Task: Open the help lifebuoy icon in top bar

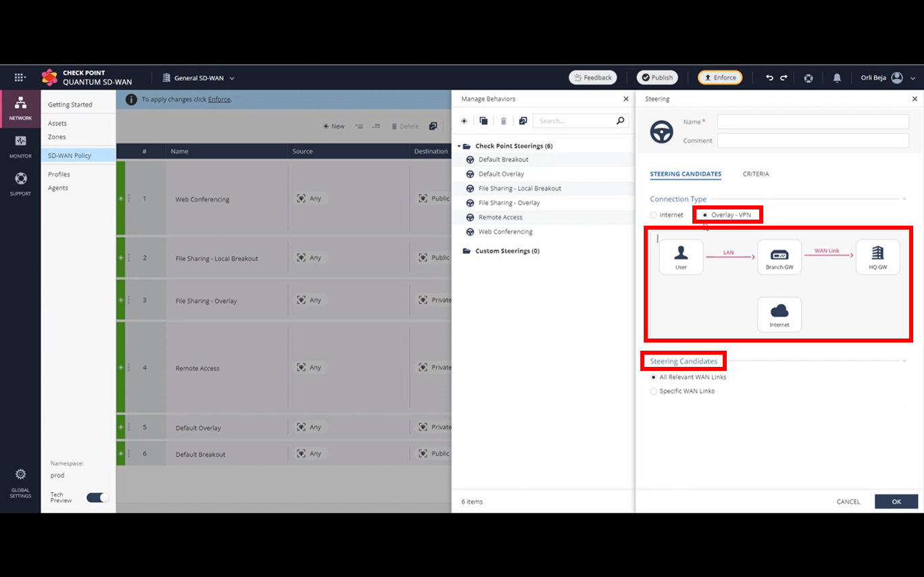Action: (808, 78)
